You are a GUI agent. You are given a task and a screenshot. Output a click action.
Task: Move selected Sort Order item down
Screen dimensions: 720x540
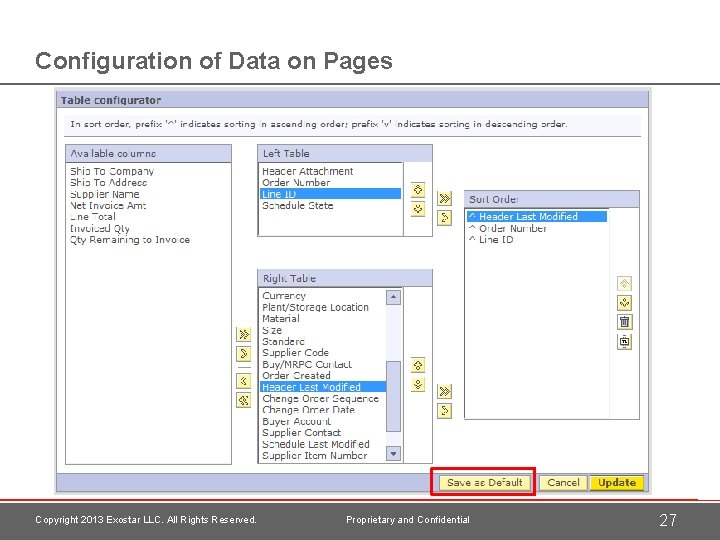click(x=624, y=303)
